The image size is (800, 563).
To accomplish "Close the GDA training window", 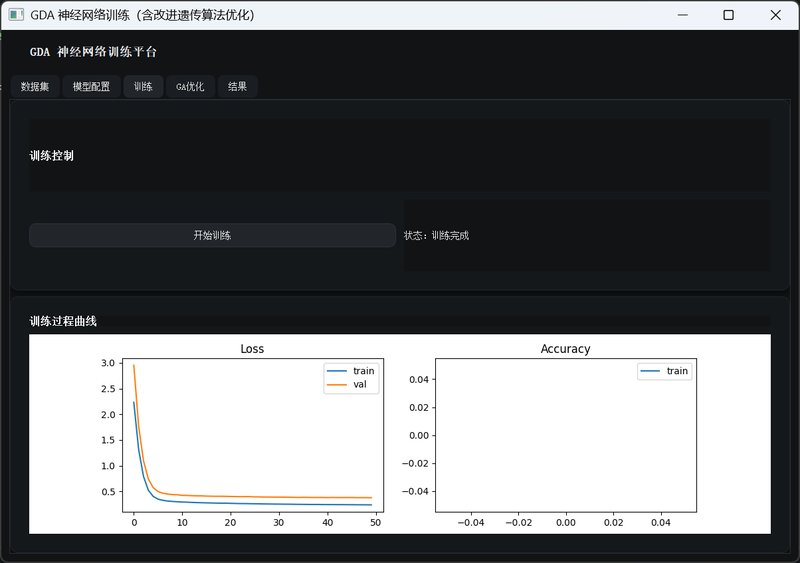I will 776,15.
